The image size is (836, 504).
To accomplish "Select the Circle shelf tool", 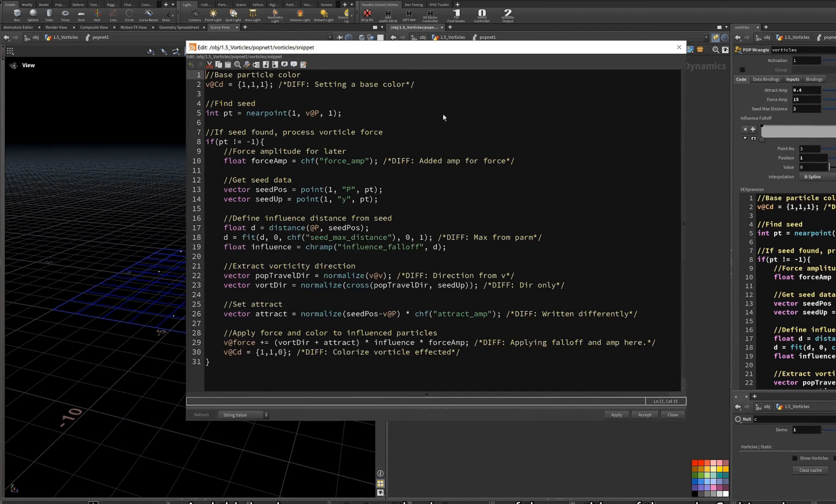I will pos(129,15).
